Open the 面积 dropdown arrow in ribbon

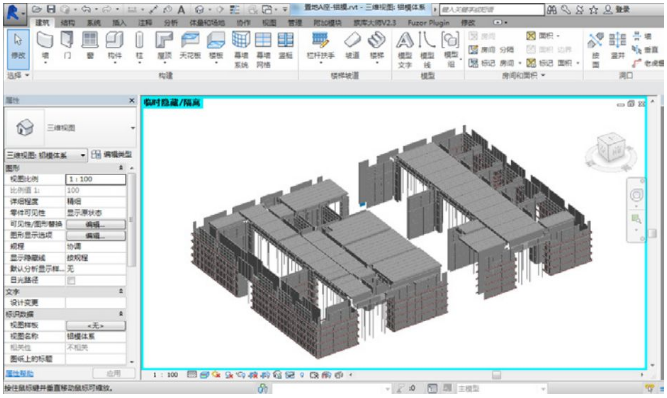[x=558, y=36]
